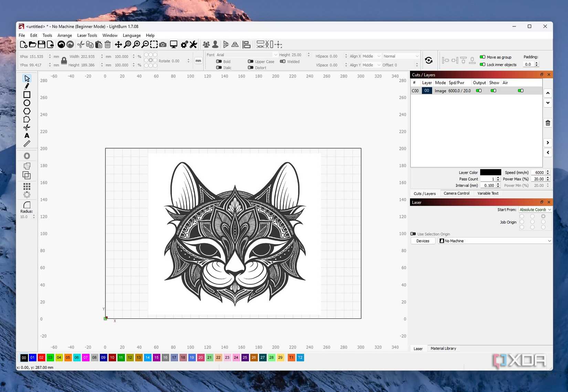Click the Save Project floppy icon

coord(42,45)
